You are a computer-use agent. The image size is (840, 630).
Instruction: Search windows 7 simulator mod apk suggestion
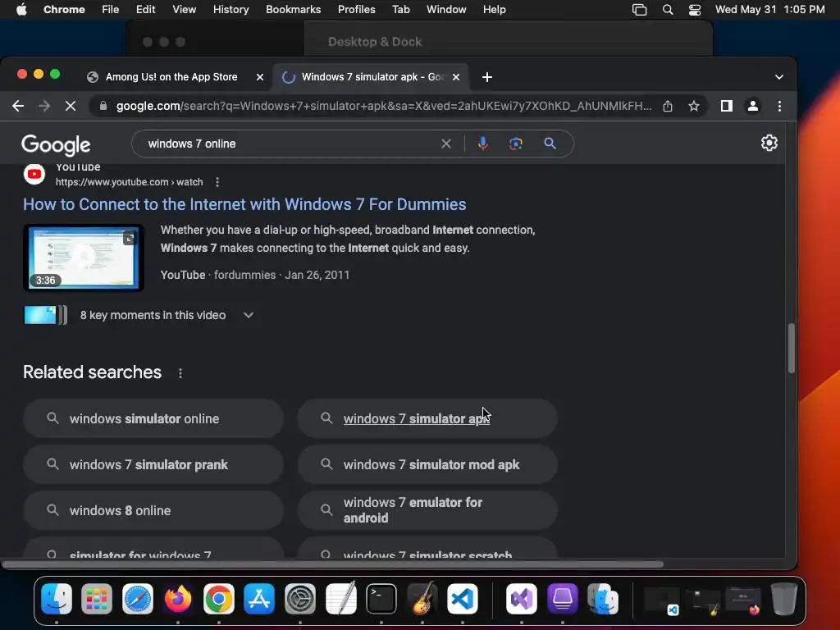point(427,464)
